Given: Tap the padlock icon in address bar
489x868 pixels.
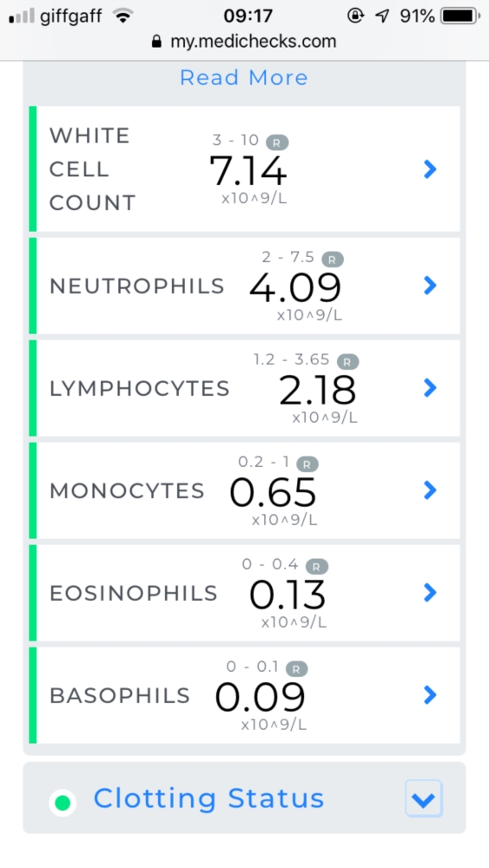Looking at the screenshot, I should [x=156, y=42].
